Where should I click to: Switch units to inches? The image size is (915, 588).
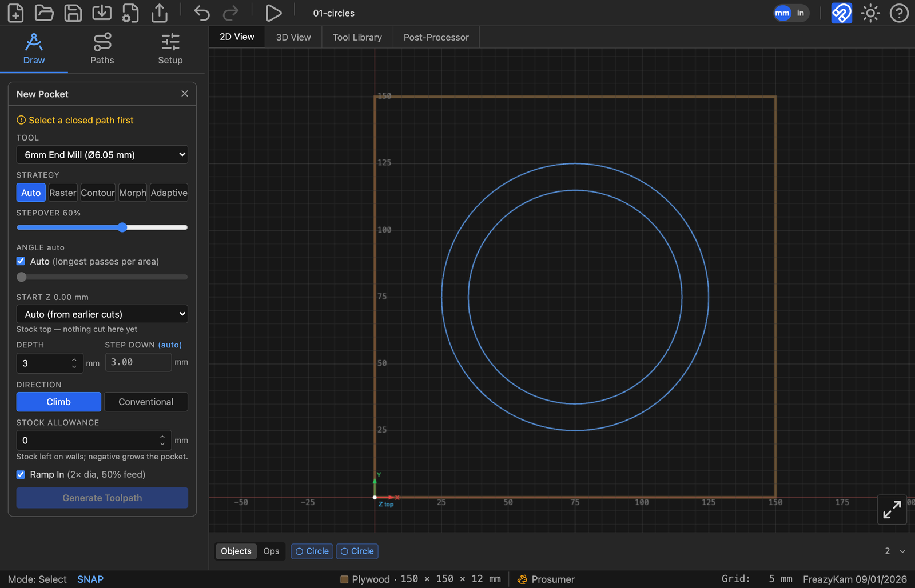click(801, 13)
